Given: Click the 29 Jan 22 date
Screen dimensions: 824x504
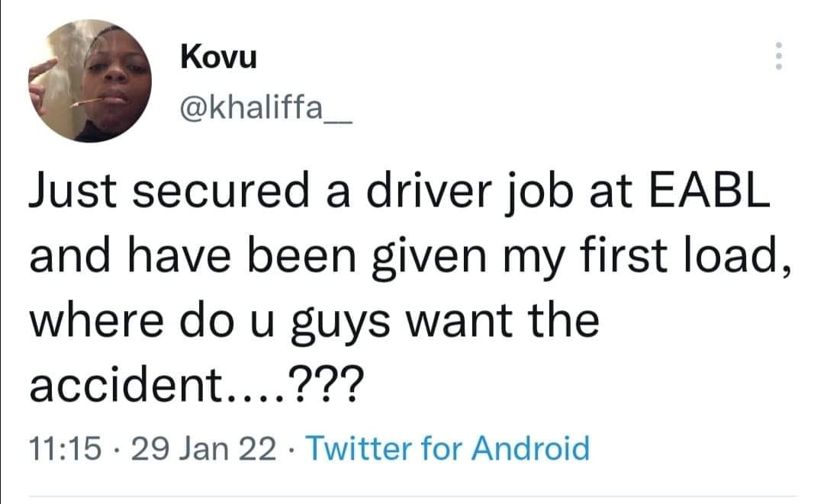Looking at the screenshot, I should point(204,449).
